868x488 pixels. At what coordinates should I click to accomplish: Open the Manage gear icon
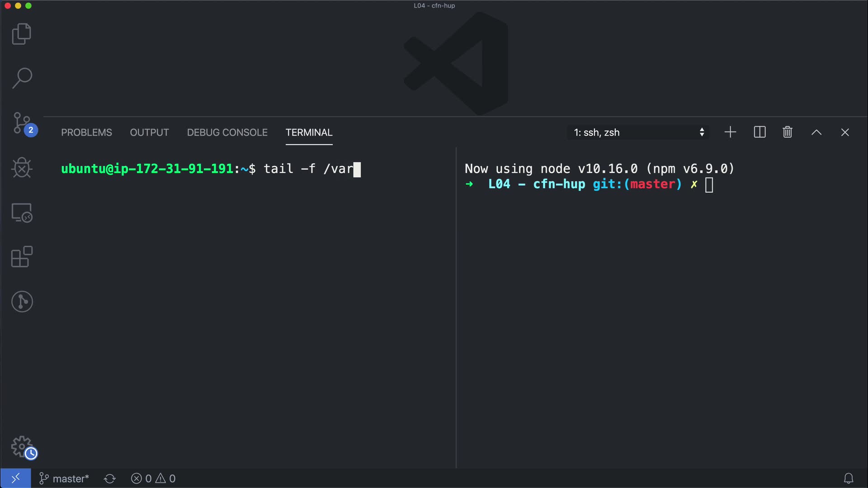point(22,447)
